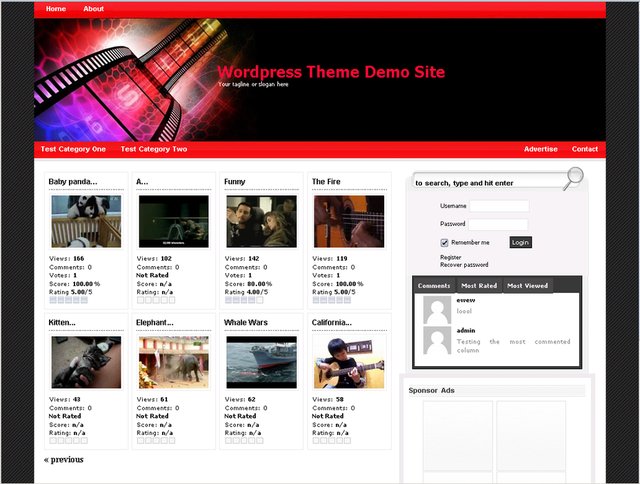Click 'Score: 80.00%' on Funny card
Screen dimensions: 640x484
[x=248, y=284]
